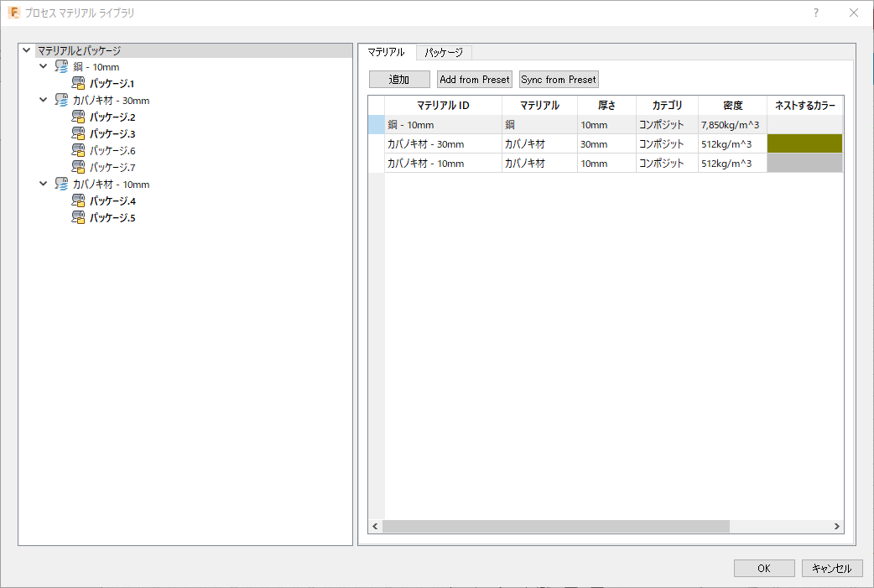874x588 pixels.
Task: Click the package icon beside パッケージ.3
Action: click(x=79, y=133)
